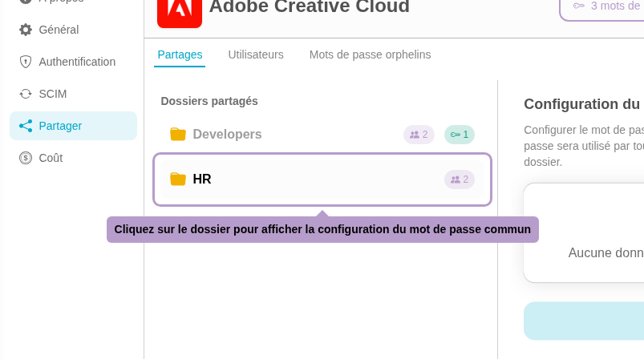Click the Developers password key badge

(460, 135)
